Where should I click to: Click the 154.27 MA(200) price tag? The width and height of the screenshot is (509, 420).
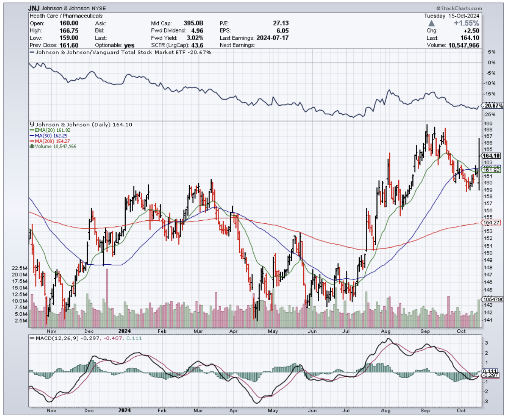[491, 223]
